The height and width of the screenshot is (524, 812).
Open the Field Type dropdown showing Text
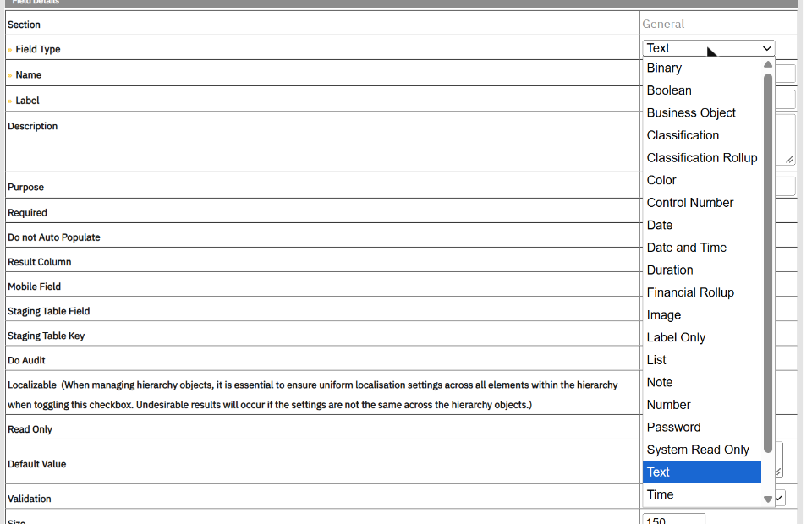tap(709, 48)
